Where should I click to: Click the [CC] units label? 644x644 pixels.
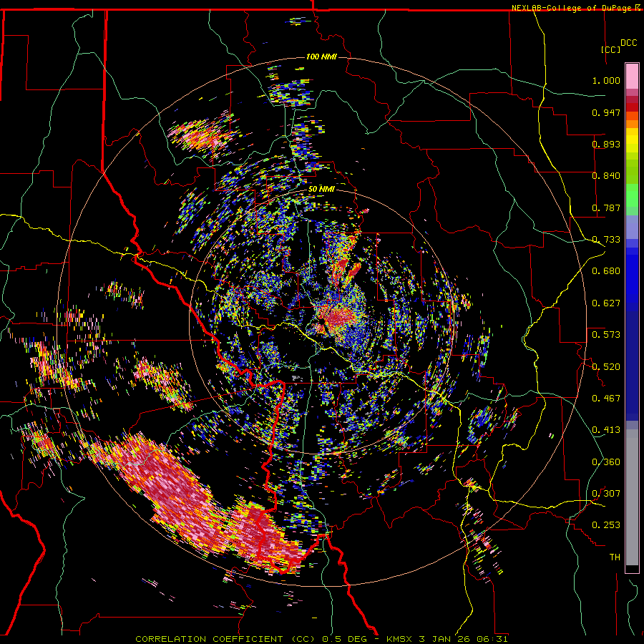coord(610,49)
